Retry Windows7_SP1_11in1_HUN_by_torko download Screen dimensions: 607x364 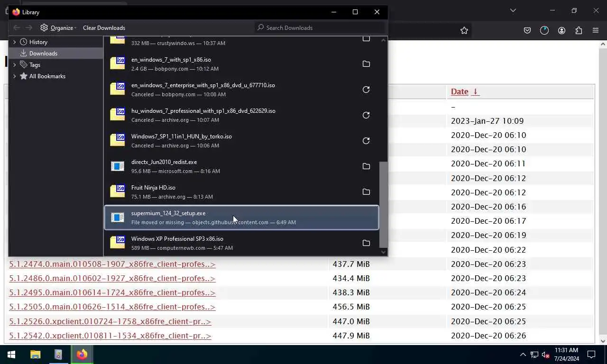(x=366, y=141)
